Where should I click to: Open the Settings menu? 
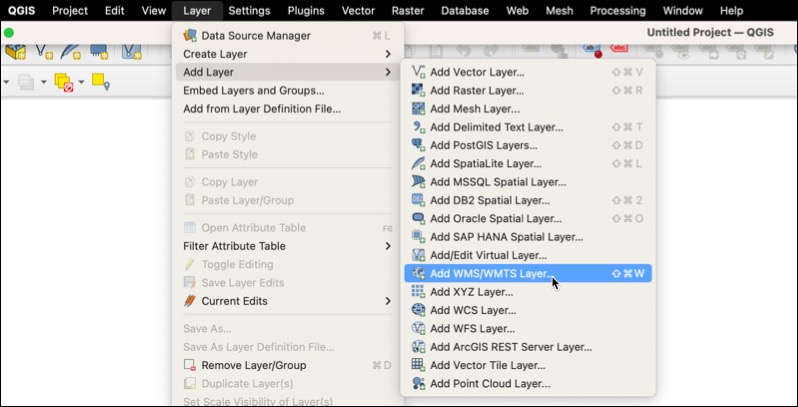tap(249, 11)
